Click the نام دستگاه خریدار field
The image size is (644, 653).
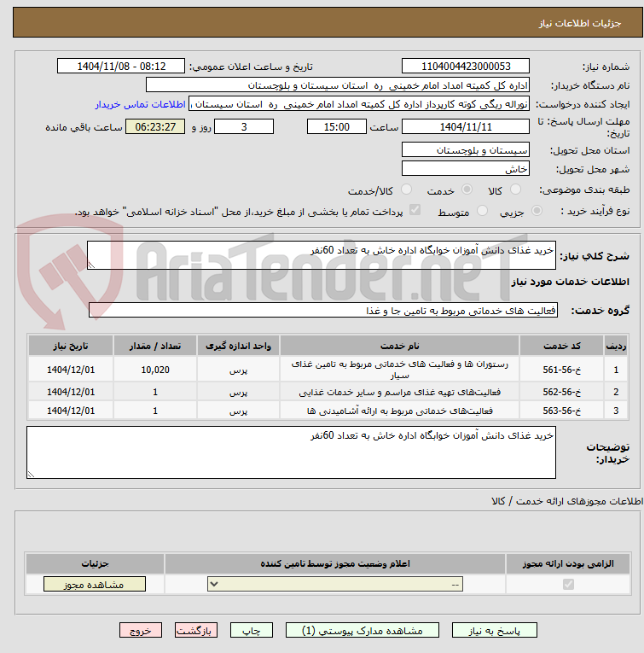tap(338, 85)
